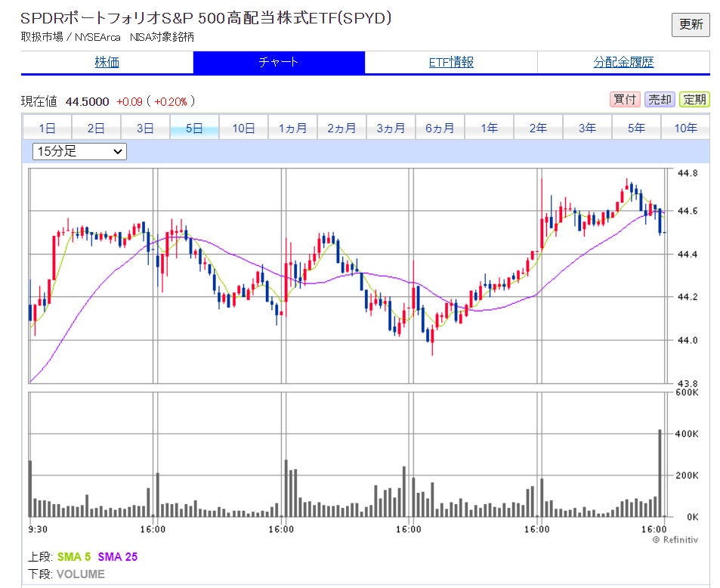Screen dimensions: 720x588
Task: Select the 3年 chart range
Action: pyautogui.click(x=587, y=128)
